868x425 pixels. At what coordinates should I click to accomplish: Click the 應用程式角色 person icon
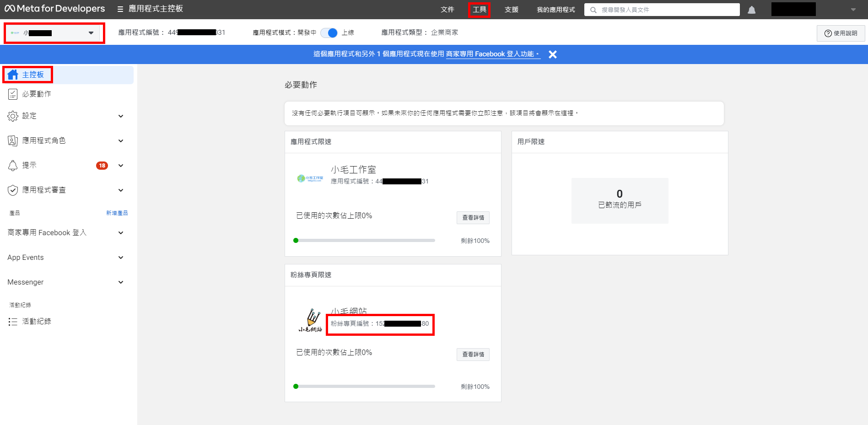[13, 140]
